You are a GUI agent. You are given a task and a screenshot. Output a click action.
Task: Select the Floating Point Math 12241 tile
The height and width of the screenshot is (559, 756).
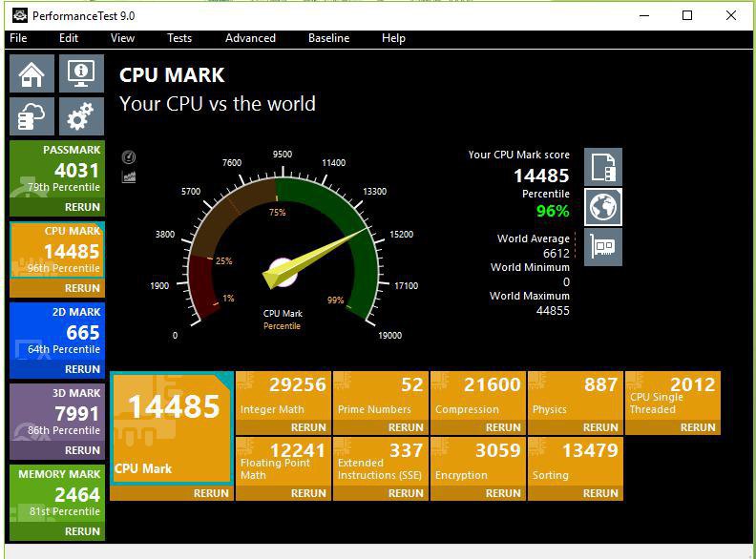[283, 462]
